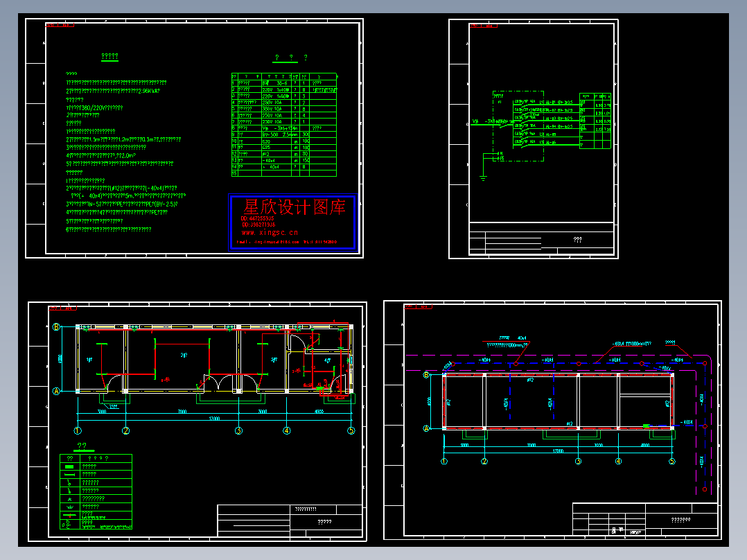Select axis bubble A on the grounding plan

pos(426,428)
